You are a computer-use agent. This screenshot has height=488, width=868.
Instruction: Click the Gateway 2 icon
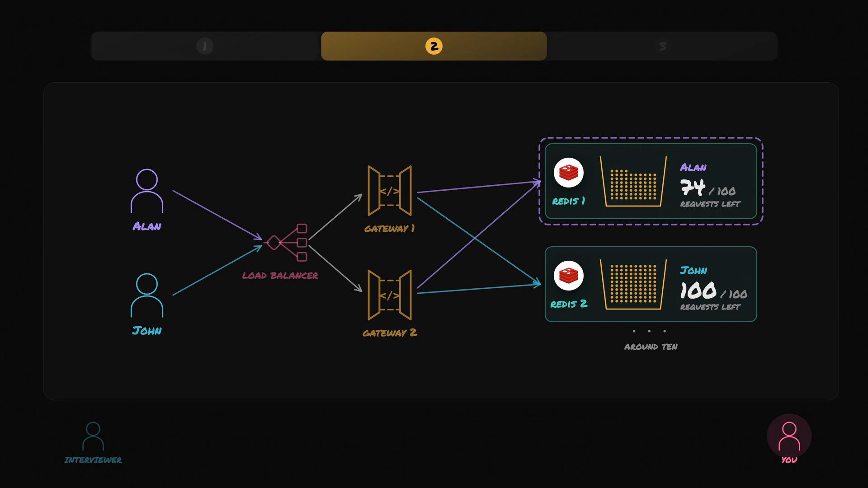tap(390, 295)
